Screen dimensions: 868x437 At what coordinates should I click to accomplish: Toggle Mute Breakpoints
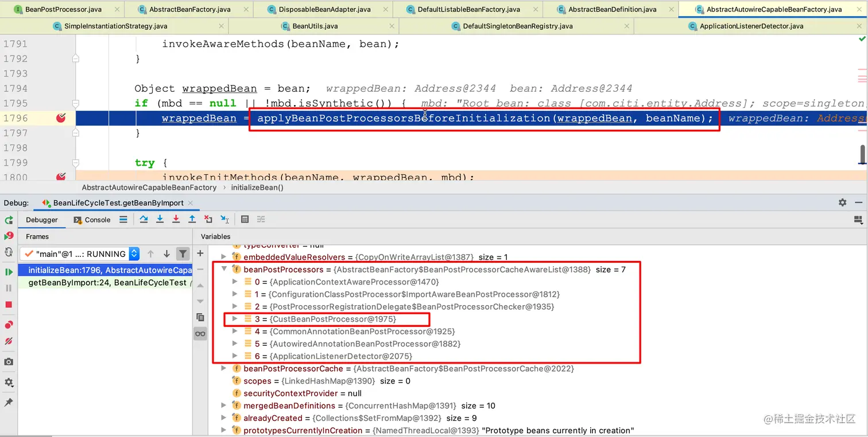click(9, 341)
